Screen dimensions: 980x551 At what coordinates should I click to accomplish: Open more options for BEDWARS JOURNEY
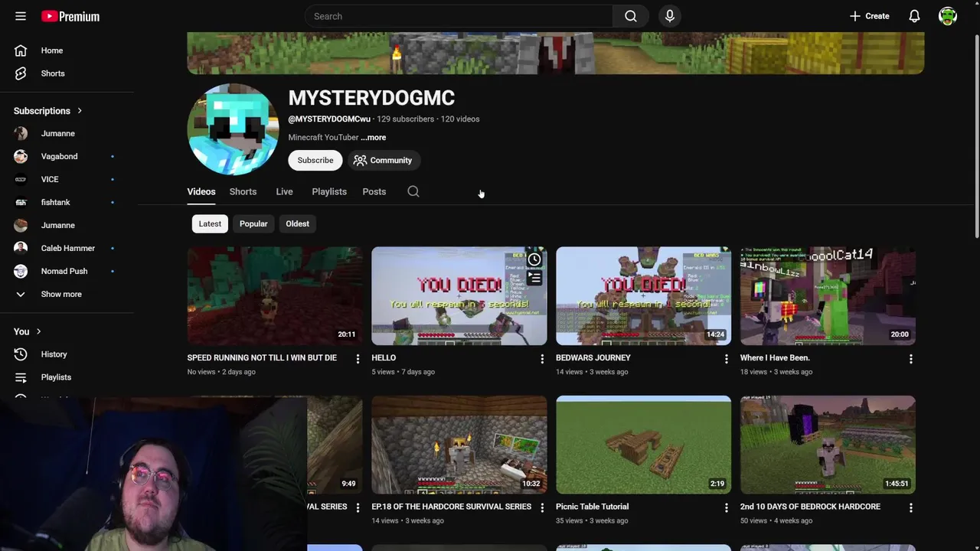tap(727, 359)
